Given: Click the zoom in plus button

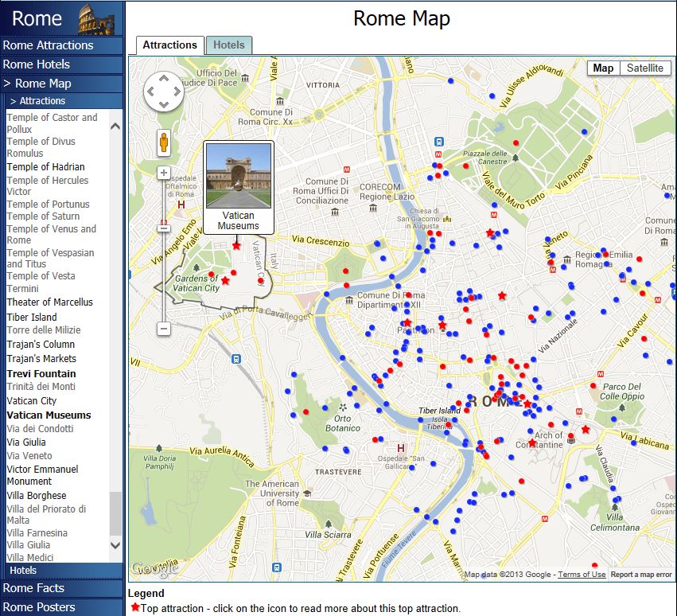Looking at the screenshot, I should (164, 173).
